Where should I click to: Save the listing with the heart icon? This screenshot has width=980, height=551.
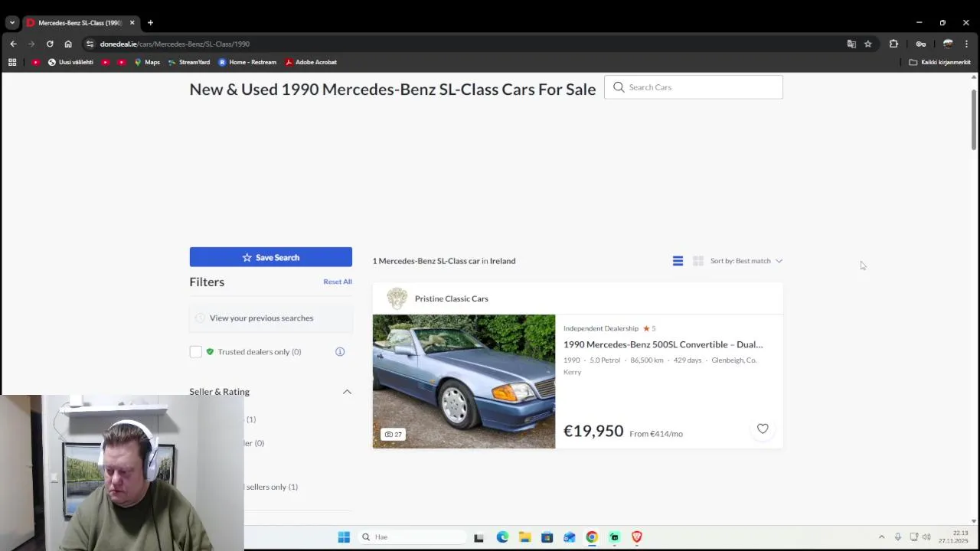763,429
